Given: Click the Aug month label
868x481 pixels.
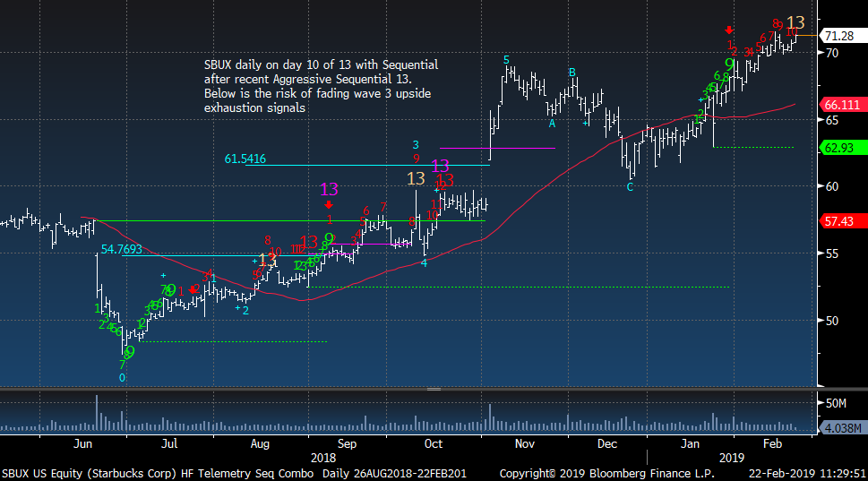Looking at the screenshot, I should pyautogui.click(x=260, y=443).
